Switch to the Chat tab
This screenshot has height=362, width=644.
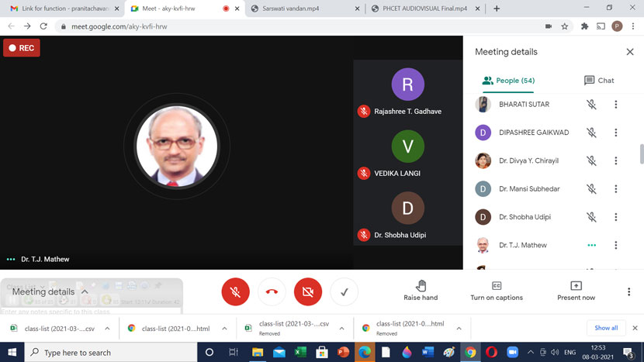(598, 81)
